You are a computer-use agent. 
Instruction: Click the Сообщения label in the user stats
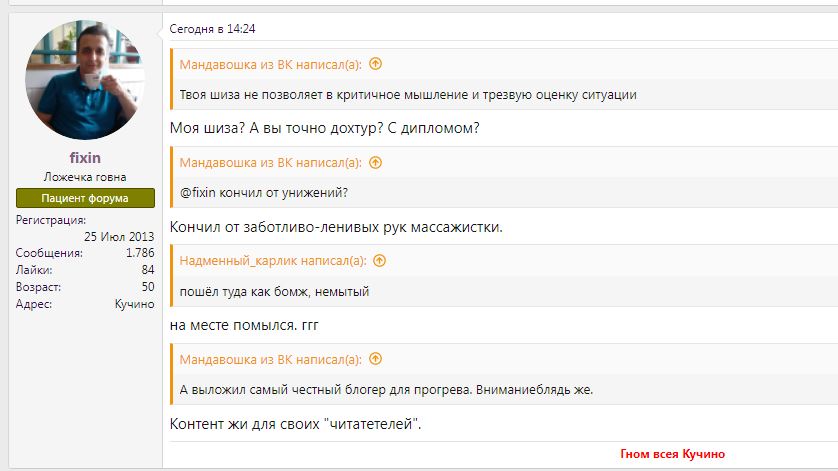[x=49, y=253]
